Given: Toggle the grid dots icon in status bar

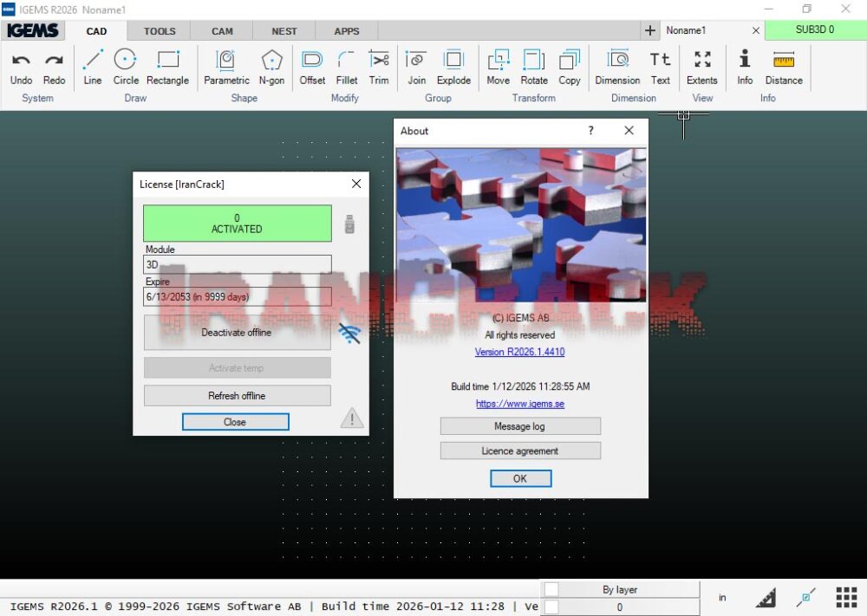Looking at the screenshot, I should [846, 598].
